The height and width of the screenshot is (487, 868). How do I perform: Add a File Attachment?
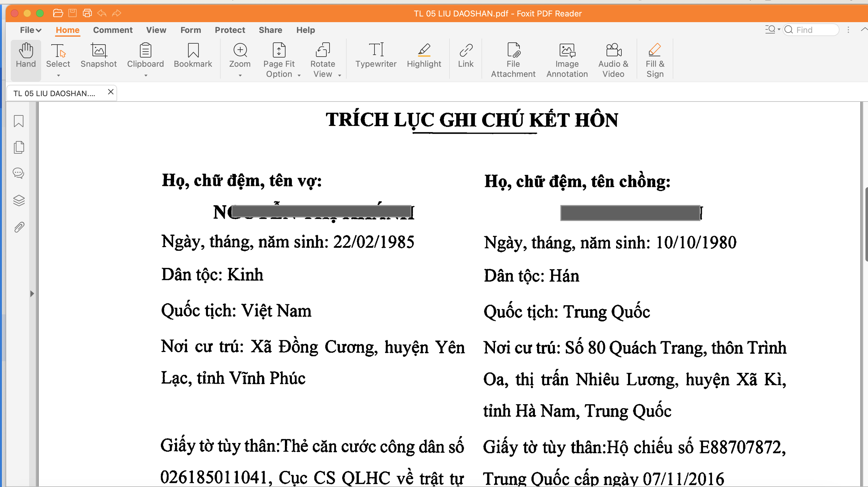tap(513, 61)
